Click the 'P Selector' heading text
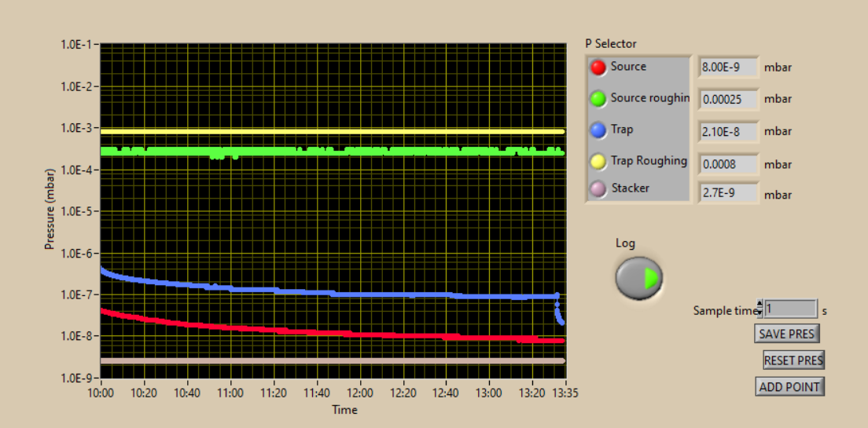 click(x=611, y=44)
